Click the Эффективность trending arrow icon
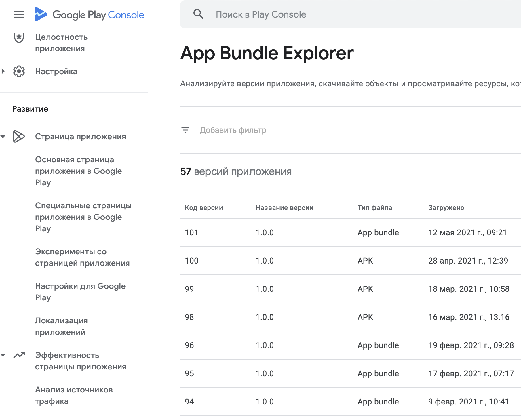Image resolution: width=521 pixels, height=420 pixels. [x=19, y=355]
